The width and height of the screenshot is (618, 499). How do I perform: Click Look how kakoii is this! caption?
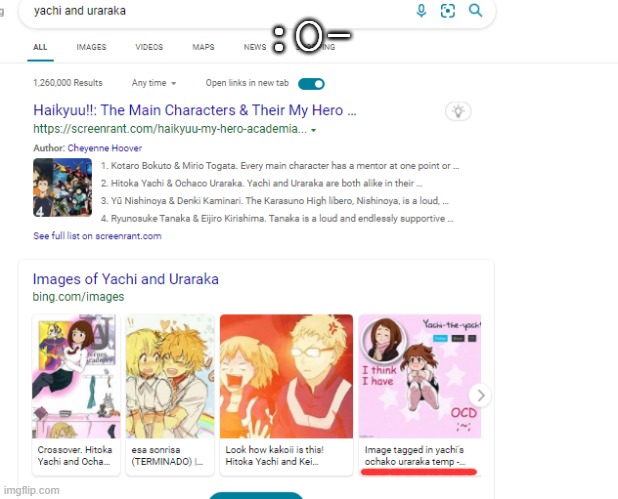coord(275,456)
